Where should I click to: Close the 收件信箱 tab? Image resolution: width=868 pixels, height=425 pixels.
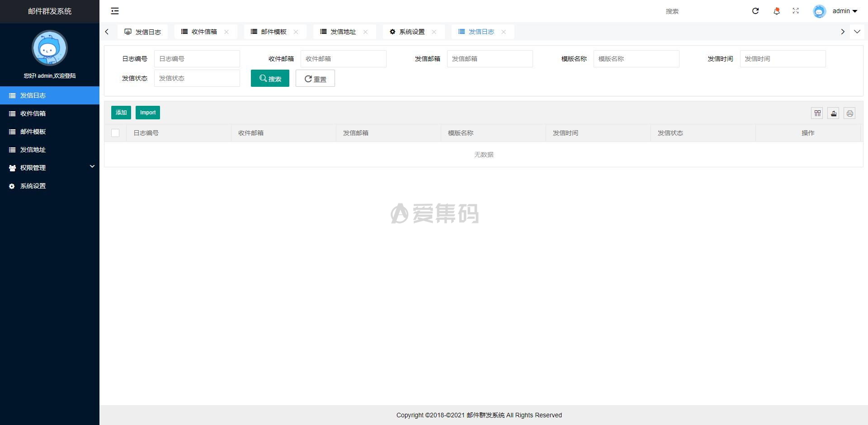coord(226,32)
